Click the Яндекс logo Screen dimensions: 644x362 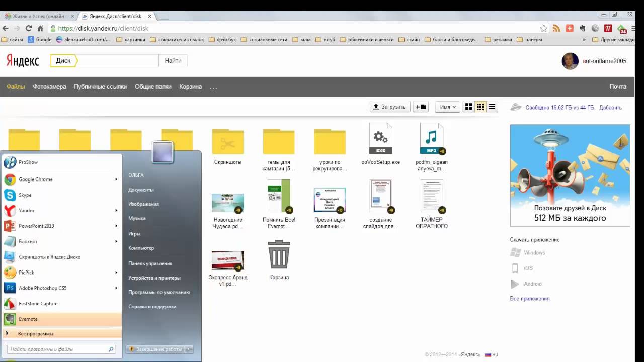(x=23, y=61)
